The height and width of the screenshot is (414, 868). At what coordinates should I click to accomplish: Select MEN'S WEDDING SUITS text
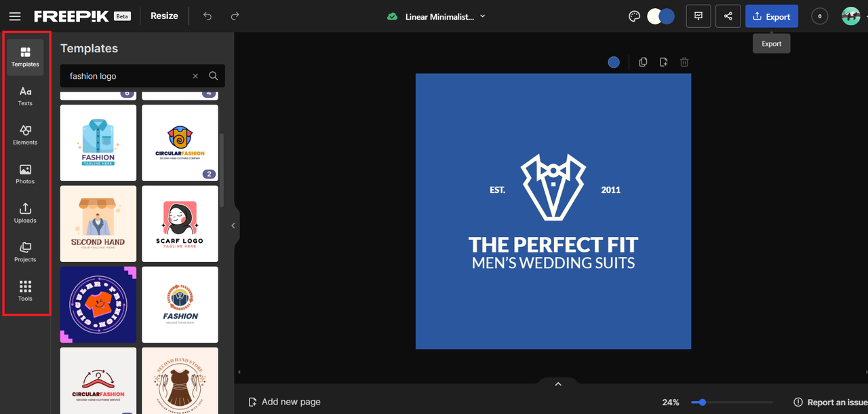pyautogui.click(x=553, y=263)
